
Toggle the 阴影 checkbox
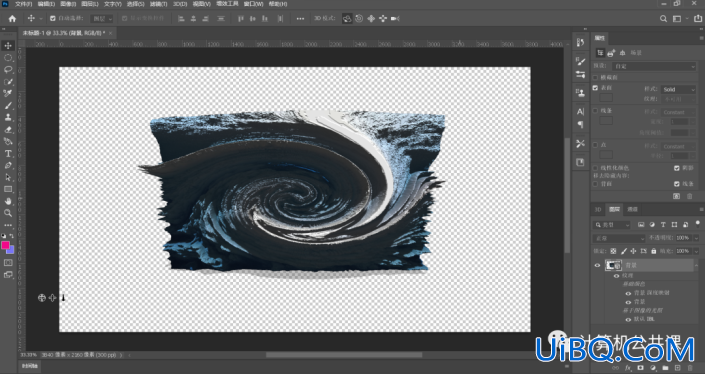click(676, 168)
